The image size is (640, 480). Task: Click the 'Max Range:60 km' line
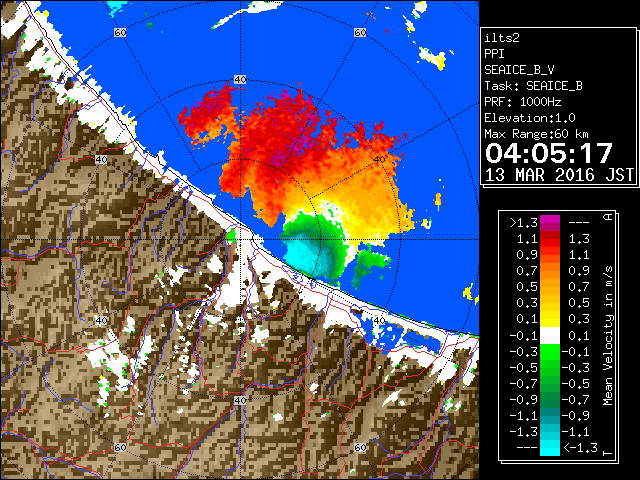[x=536, y=134]
